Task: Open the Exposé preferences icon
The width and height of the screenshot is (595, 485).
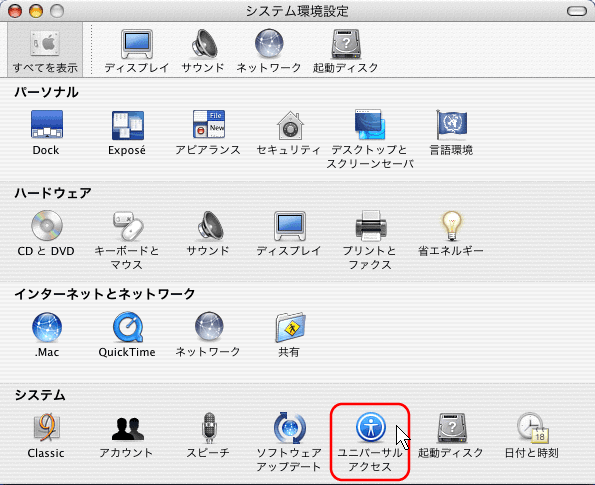Action: pyautogui.click(x=128, y=125)
